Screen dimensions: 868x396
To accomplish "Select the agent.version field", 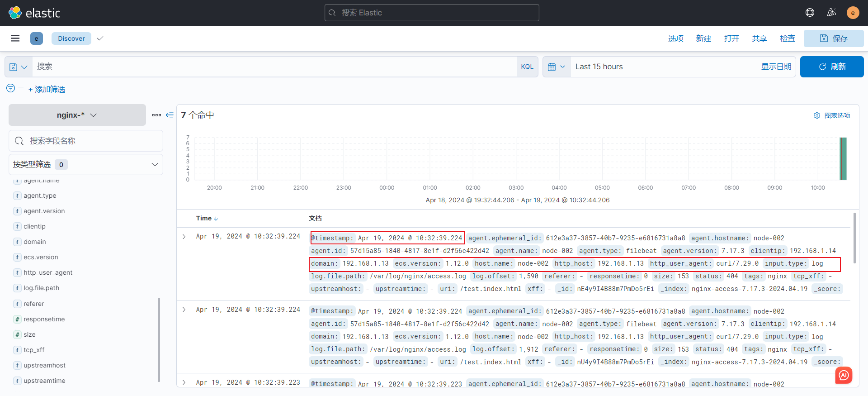I will [44, 211].
